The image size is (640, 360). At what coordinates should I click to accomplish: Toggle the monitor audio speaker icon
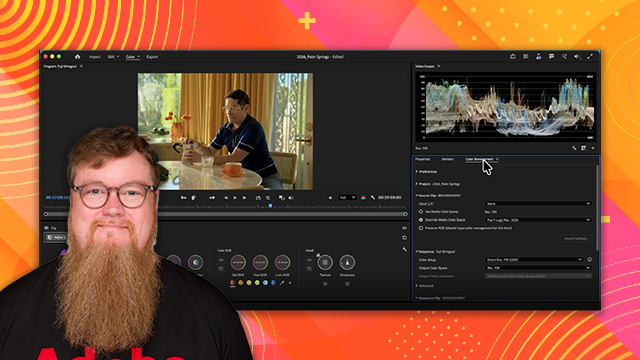point(291,198)
